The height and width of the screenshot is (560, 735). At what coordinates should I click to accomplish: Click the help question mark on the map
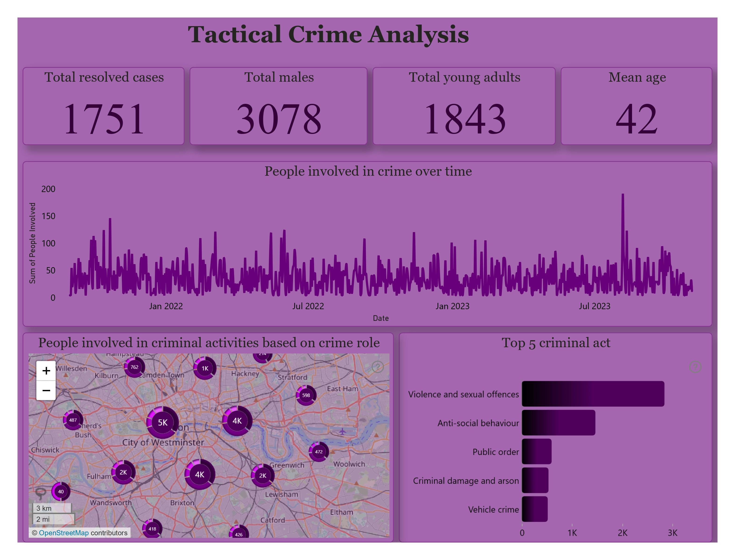point(378,367)
